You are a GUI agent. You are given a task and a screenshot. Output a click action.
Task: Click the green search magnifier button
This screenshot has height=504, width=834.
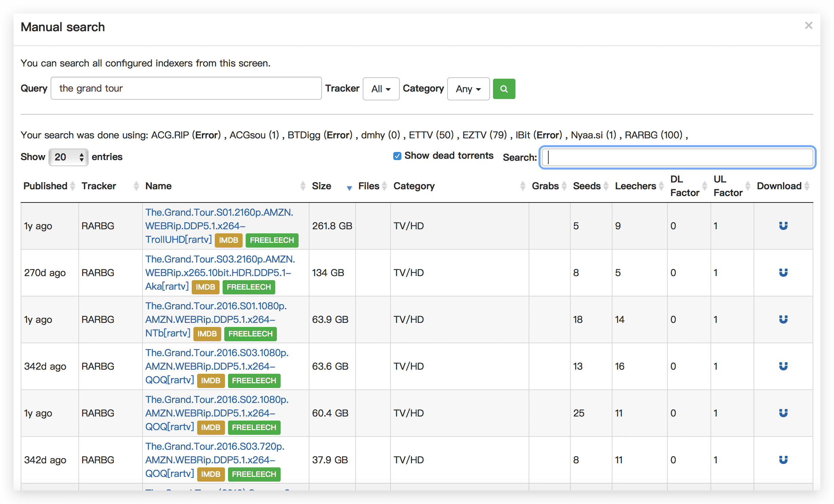[x=504, y=89]
